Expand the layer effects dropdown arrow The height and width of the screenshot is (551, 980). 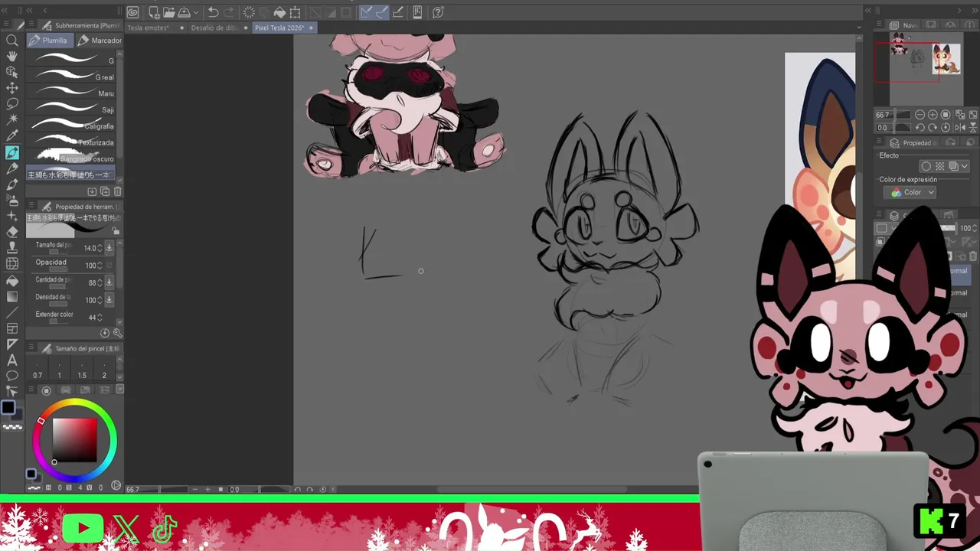(965, 166)
